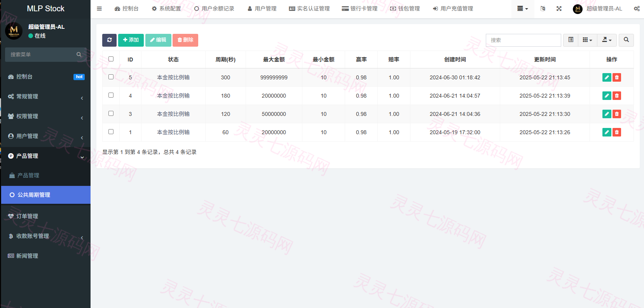
Task: Collapse 产品管理 sidebar menu
Action: click(x=45, y=156)
